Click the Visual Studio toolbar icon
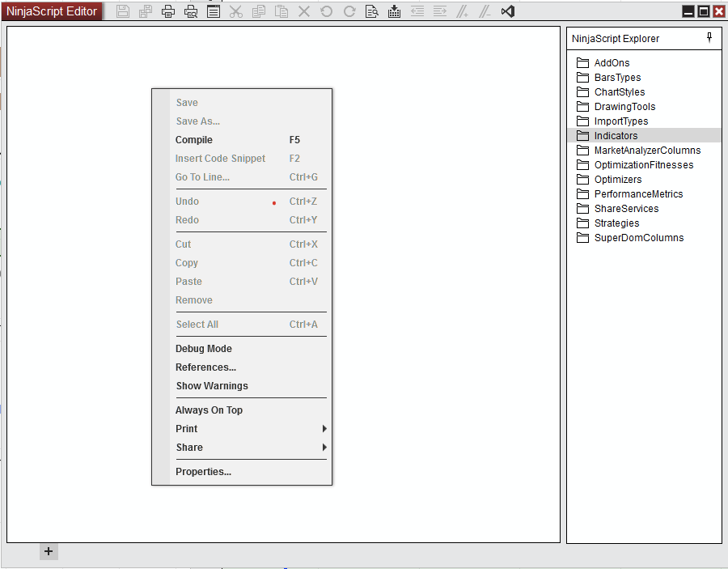This screenshot has height=569, width=728. pos(508,11)
